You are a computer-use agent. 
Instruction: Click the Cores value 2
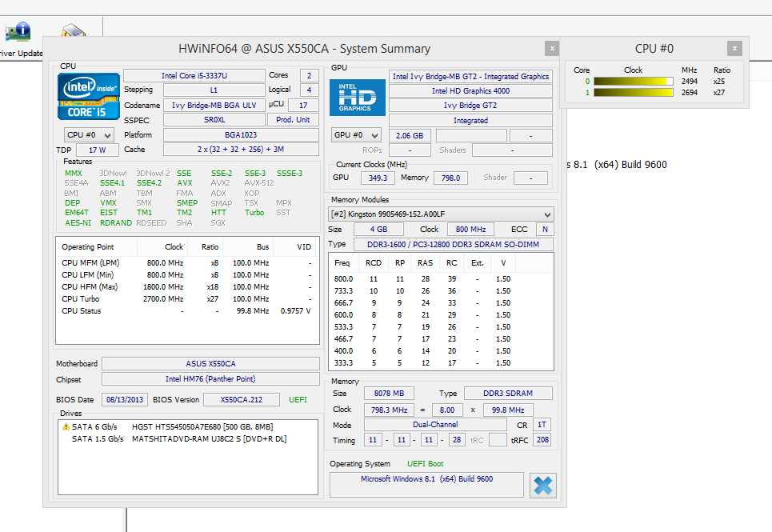309,75
